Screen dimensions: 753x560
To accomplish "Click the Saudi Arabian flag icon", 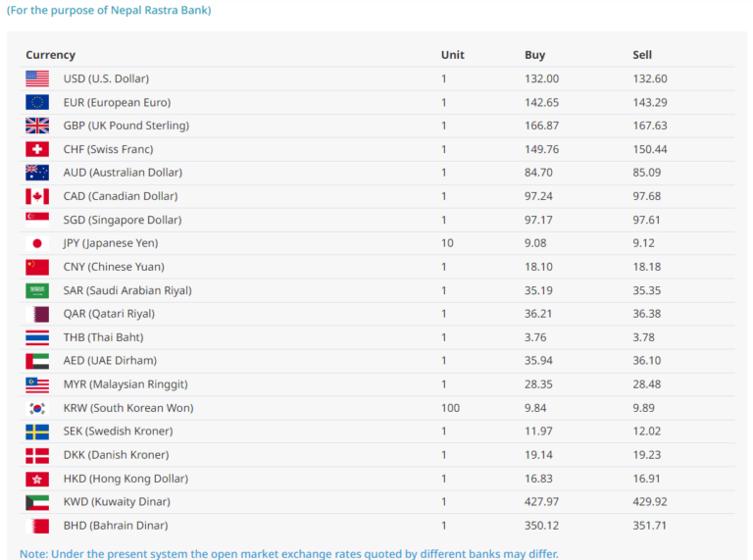I will (37, 290).
